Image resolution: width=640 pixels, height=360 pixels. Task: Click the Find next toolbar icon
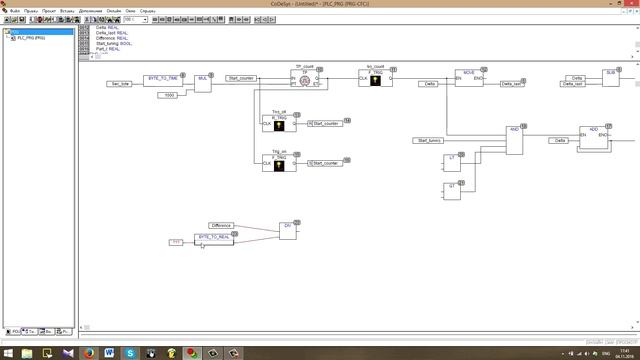(x=117, y=20)
